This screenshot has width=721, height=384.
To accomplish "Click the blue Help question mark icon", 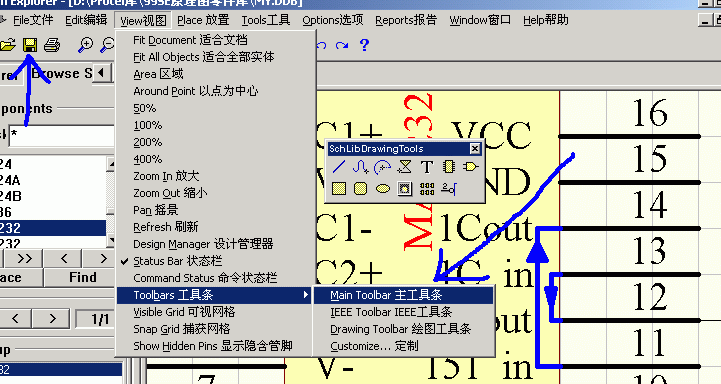I will [x=364, y=45].
